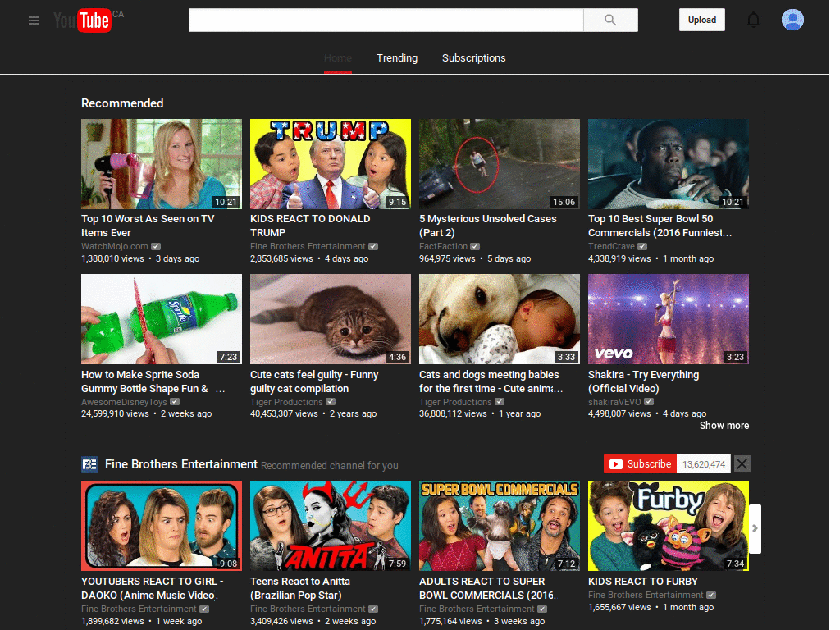Viewport: 840px width, 630px height.
Task: Click title KIDS REACT TO FURBY
Action: click(x=643, y=582)
